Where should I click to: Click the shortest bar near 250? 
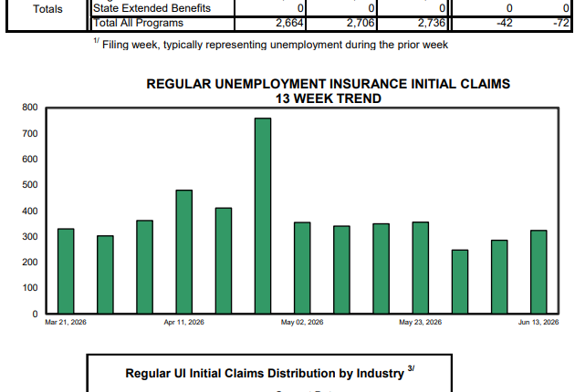pos(460,282)
